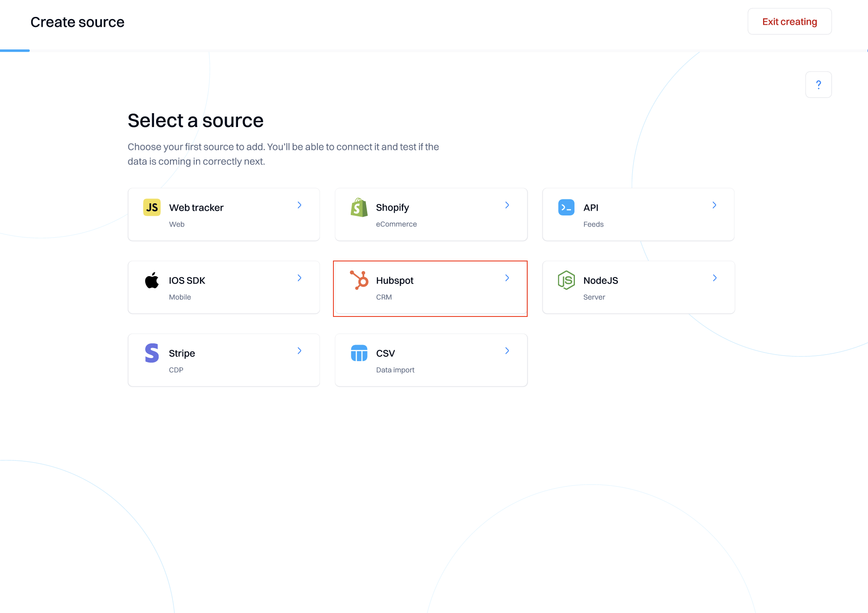Screen dimensions: 868x613
Task: Click the yellow JS Web tracker icon
Action: tap(152, 207)
